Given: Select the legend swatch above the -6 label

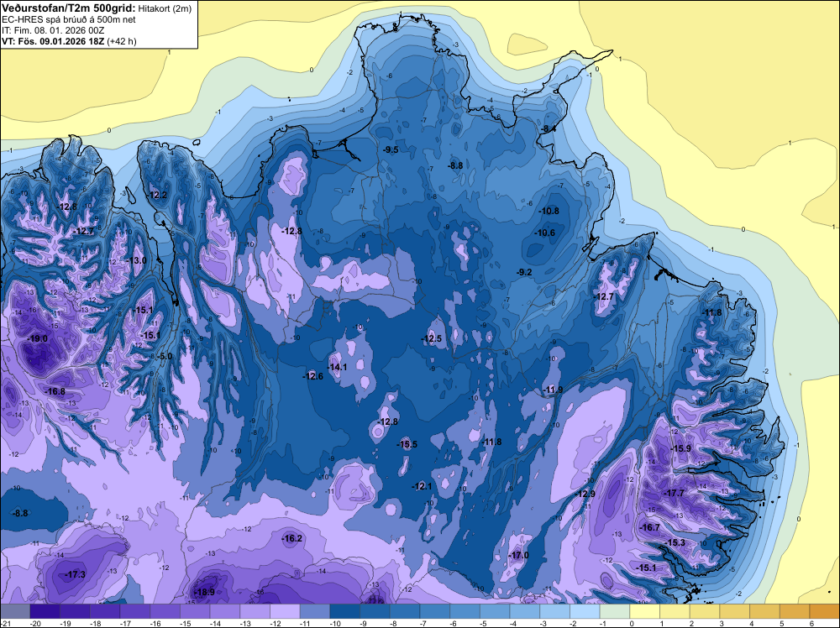Looking at the screenshot, I should [x=465, y=611].
